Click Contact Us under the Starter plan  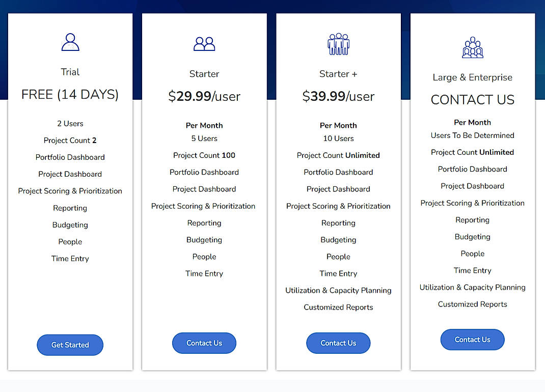204,343
